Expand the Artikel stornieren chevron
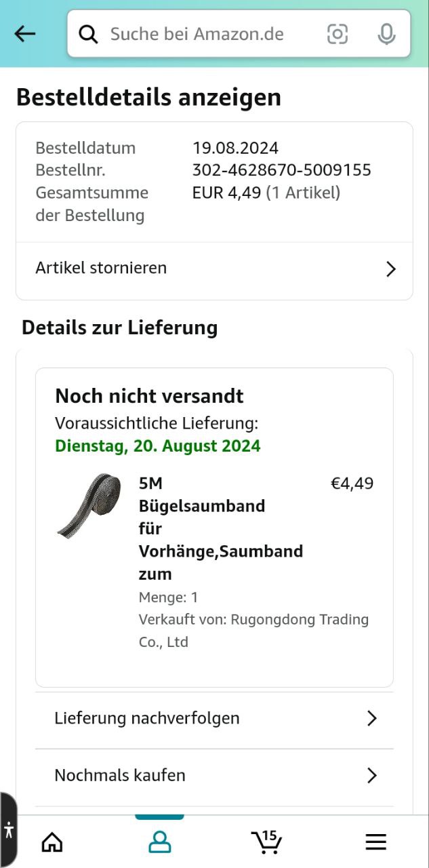Image resolution: width=429 pixels, height=868 pixels. (390, 269)
